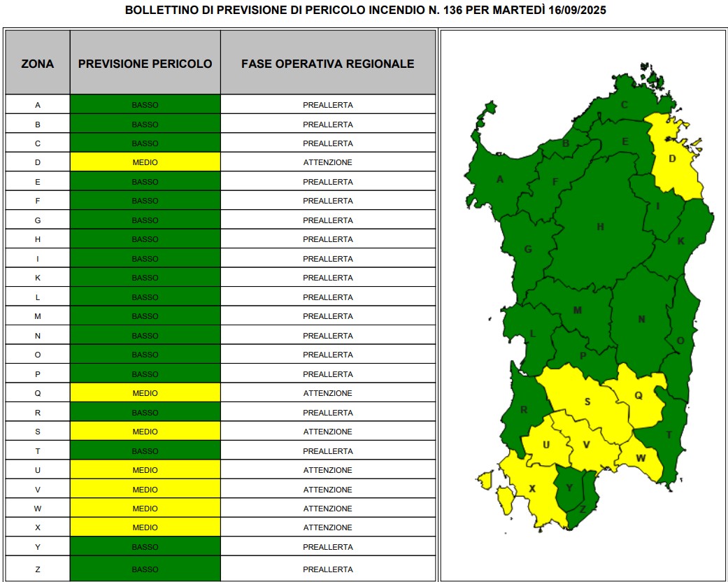
Task: Click zone R on the map
Action: pos(524,410)
